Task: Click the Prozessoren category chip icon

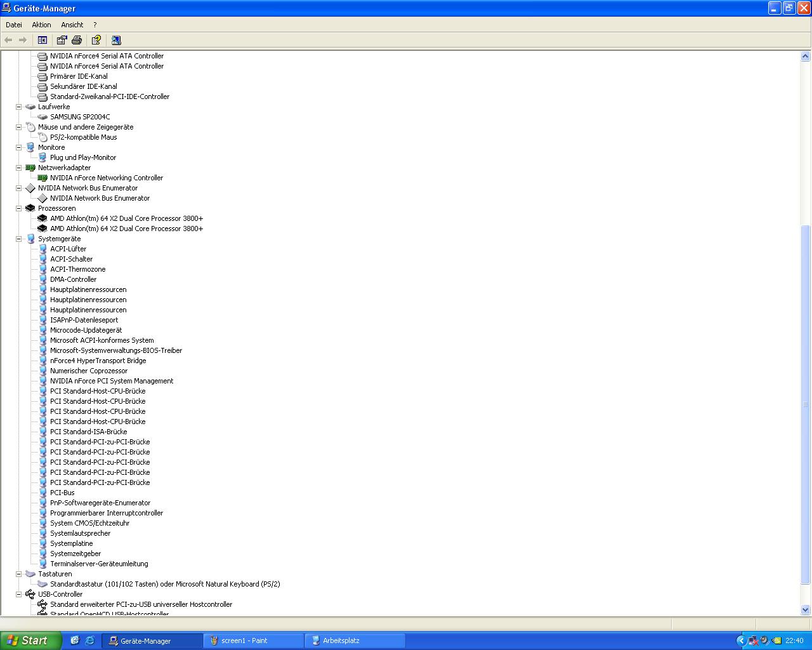Action: [30, 208]
